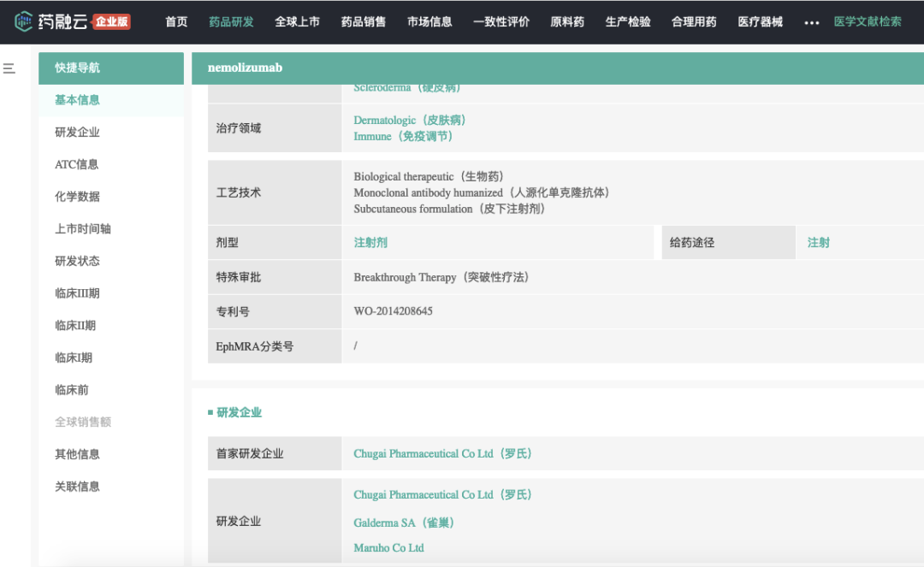
Task: Go to the 生产检验 menu
Action: pos(628,21)
